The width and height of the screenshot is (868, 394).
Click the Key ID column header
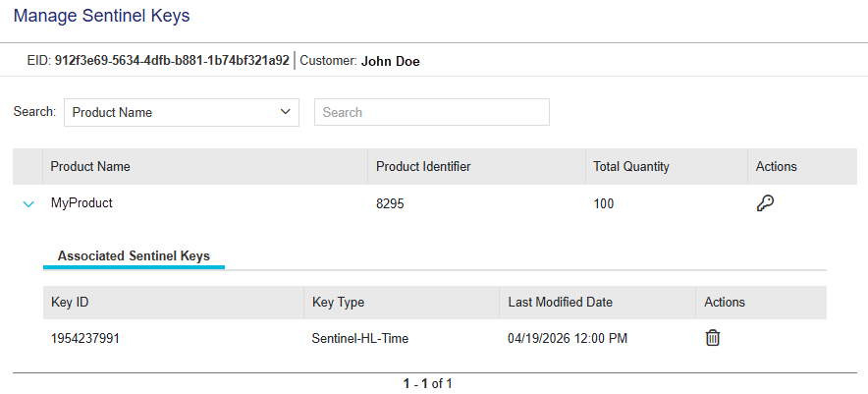[70, 303]
